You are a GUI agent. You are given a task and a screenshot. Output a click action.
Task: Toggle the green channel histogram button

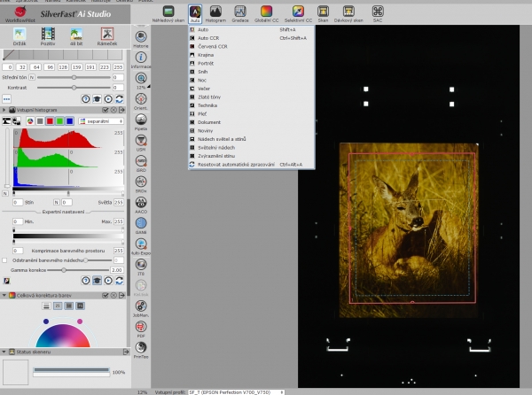coord(59,121)
